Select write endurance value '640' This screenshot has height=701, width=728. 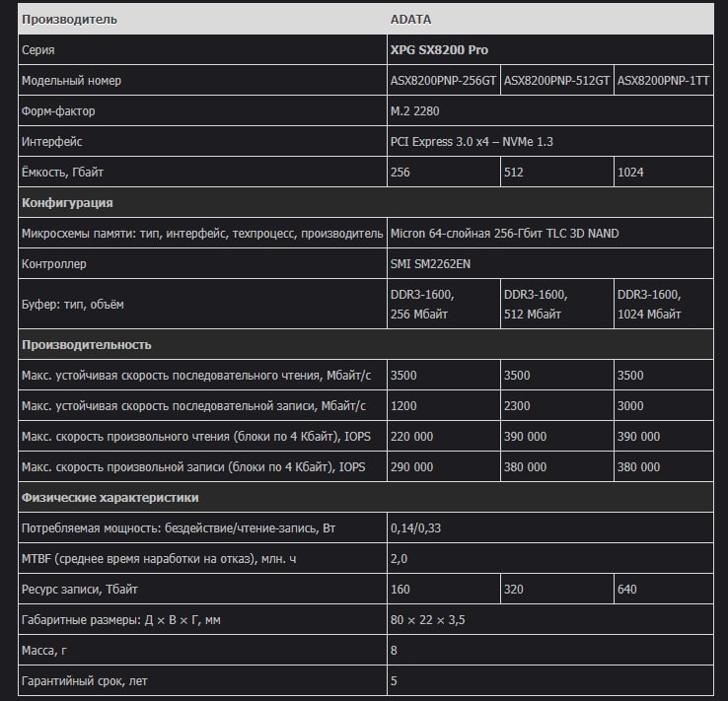click(626, 590)
